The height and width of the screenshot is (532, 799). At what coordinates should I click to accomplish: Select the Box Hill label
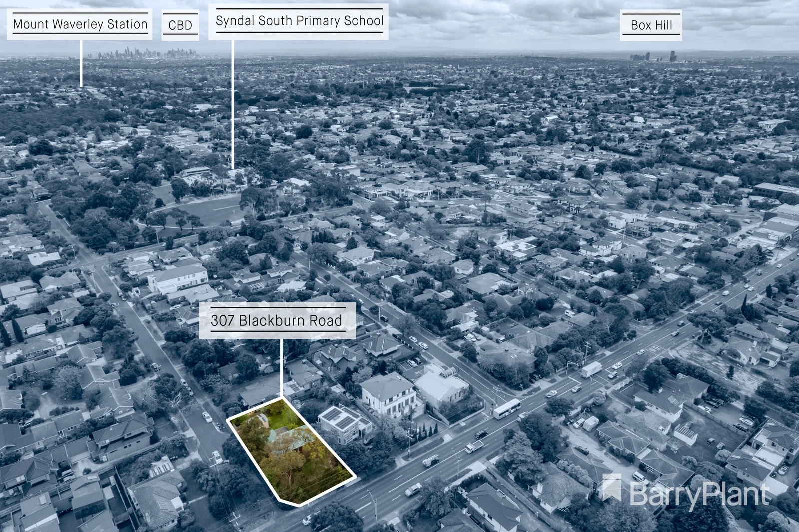point(651,25)
